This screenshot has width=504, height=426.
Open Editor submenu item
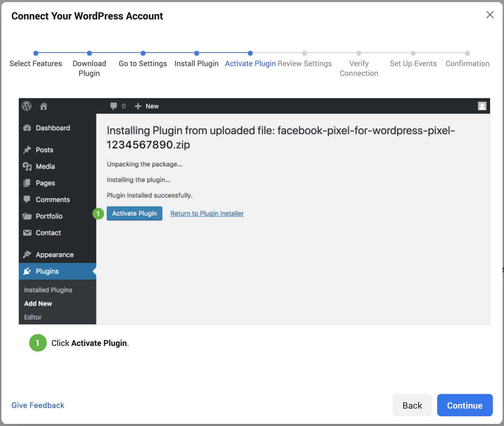pos(33,317)
